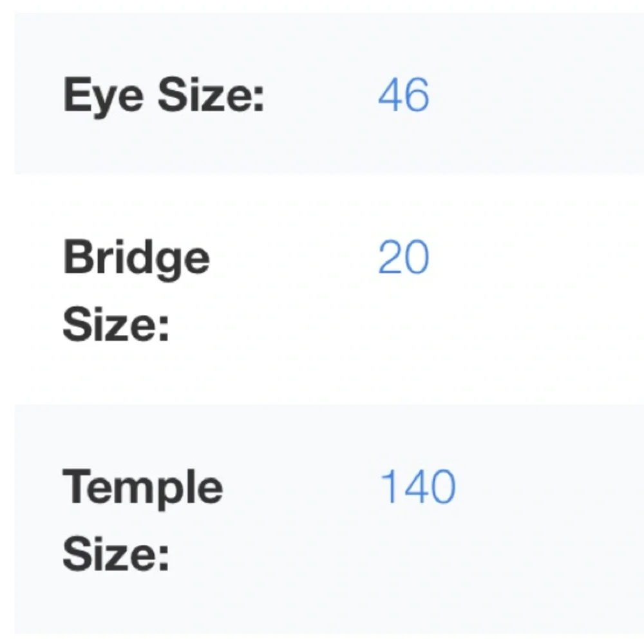
Task: Choose the smallest blue number, 20
Action: coord(404,257)
